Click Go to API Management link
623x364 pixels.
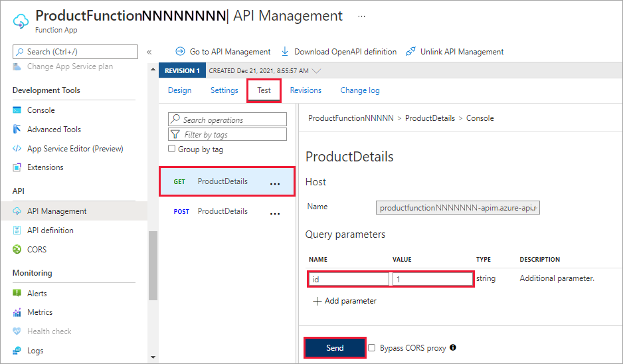click(230, 52)
